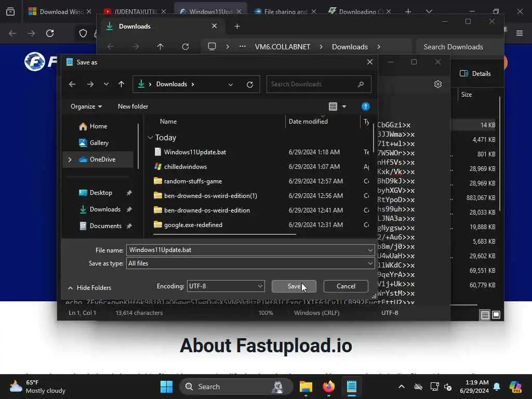
Task: Collapse with Hide Folders
Action: point(89,288)
